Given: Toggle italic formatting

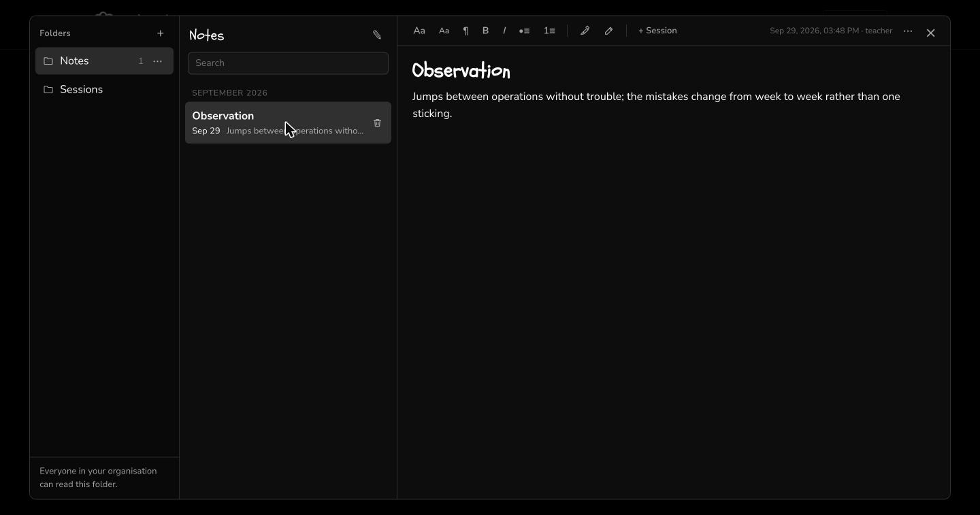Looking at the screenshot, I should coord(504,31).
